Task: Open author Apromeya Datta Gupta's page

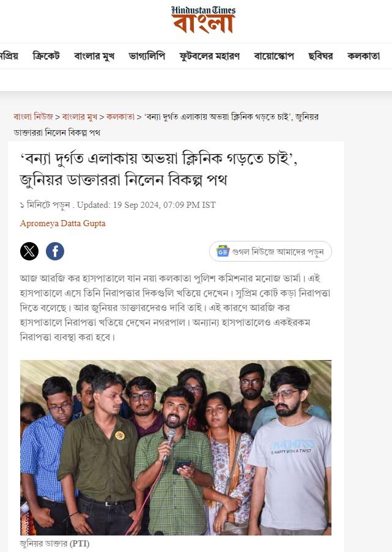Action: coord(63,223)
